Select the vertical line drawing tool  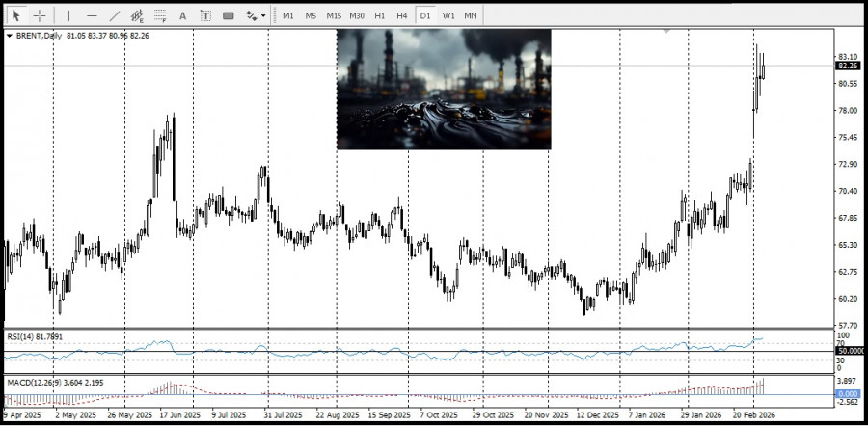pyautogui.click(x=68, y=15)
